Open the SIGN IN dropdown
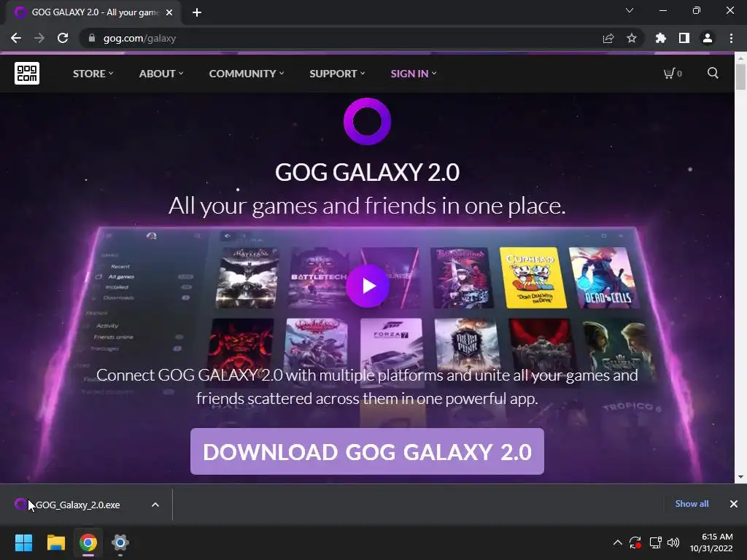Image resolution: width=747 pixels, height=560 pixels. 413,74
